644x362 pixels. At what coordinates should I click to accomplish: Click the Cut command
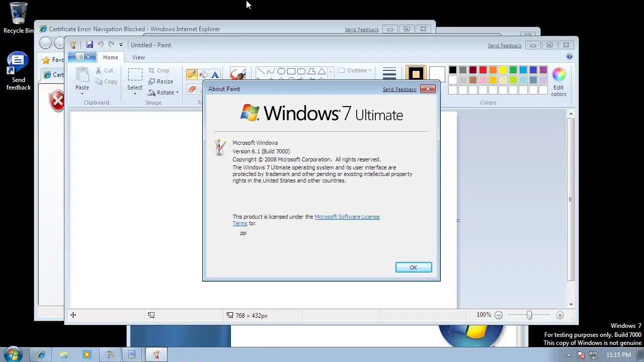pyautogui.click(x=104, y=70)
